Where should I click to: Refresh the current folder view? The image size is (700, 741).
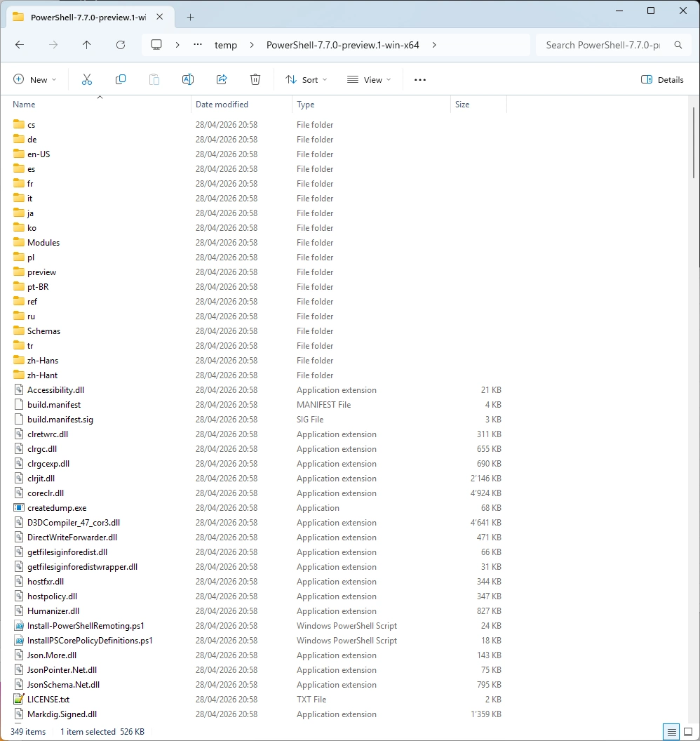click(120, 45)
